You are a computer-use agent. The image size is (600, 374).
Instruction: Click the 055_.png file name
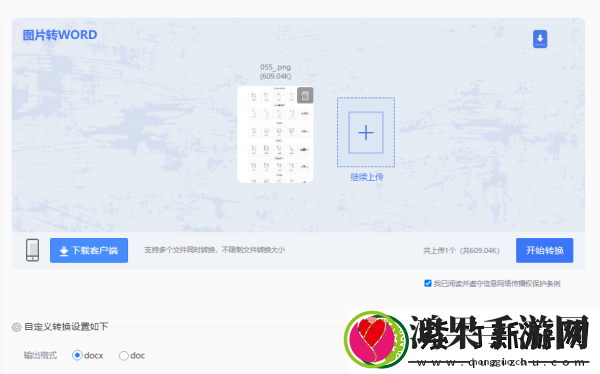(276, 67)
